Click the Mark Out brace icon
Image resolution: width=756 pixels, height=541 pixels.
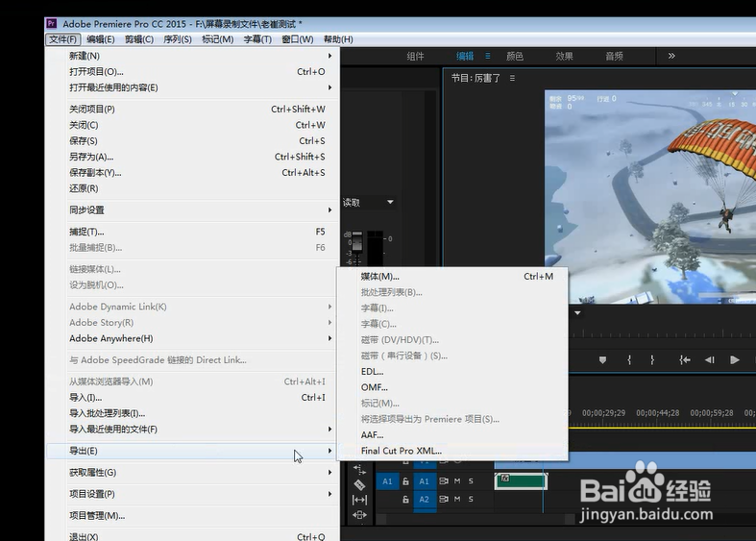click(x=652, y=360)
